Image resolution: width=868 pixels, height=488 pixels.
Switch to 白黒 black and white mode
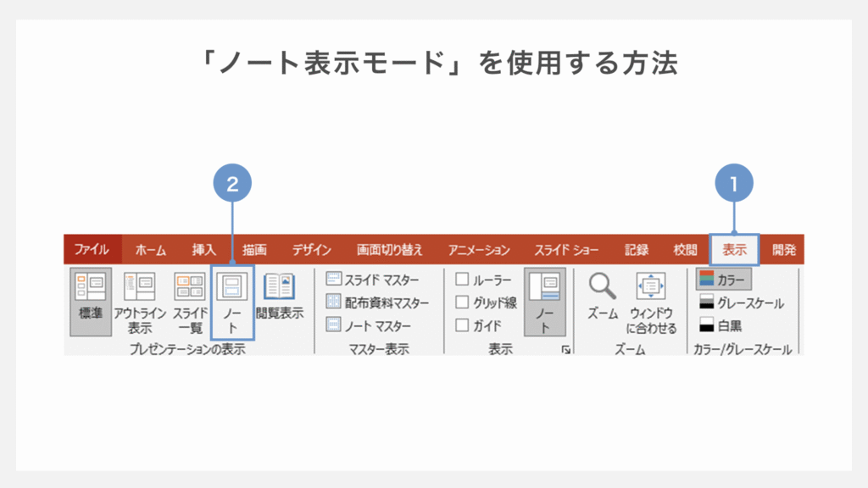pyautogui.click(x=720, y=326)
